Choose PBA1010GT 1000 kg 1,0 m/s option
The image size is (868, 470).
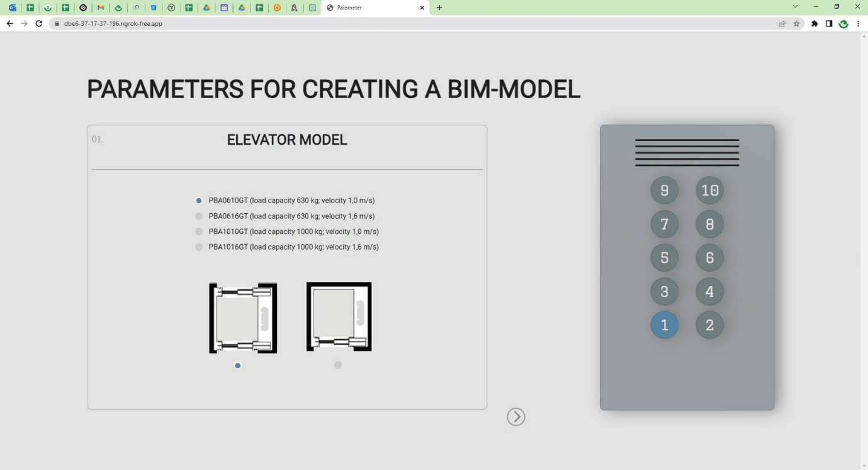tap(199, 232)
